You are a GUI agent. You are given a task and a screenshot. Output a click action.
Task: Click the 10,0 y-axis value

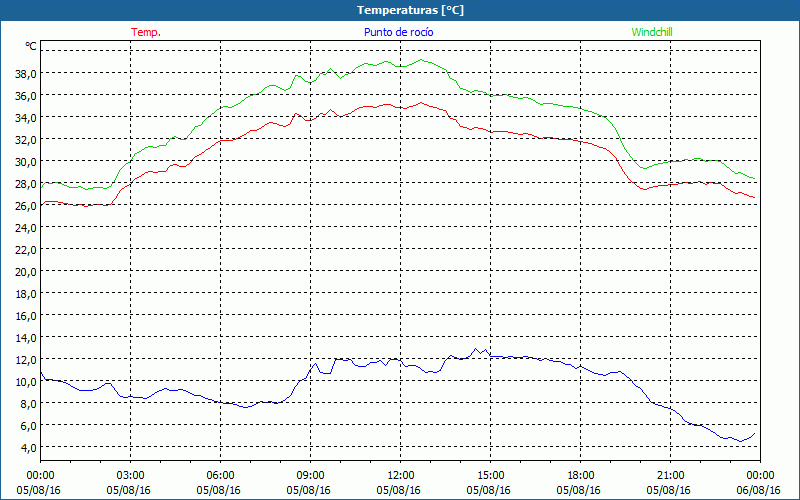pos(26,381)
